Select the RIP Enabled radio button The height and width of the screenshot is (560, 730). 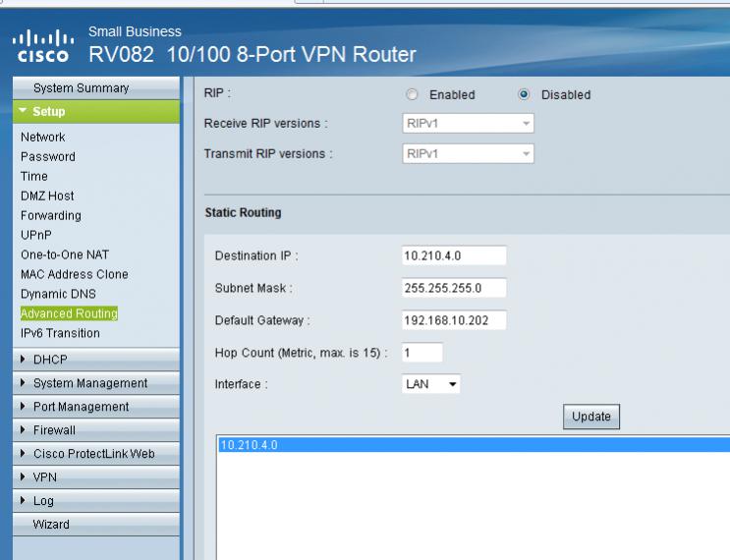coord(413,95)
